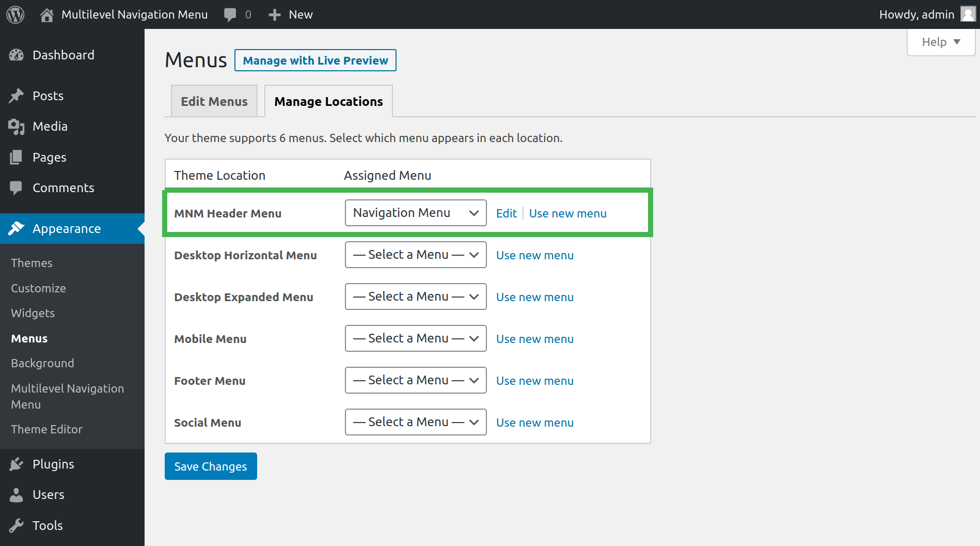Switch to the Edit Menus tab
This screenshot has width=980, height=546.
pyautogui.click(x=214, y=101)
